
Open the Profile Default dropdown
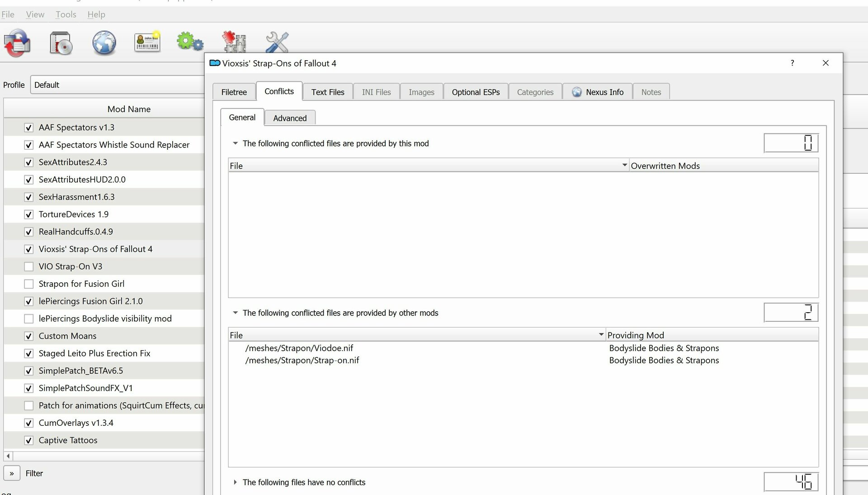tap(118, 85)
